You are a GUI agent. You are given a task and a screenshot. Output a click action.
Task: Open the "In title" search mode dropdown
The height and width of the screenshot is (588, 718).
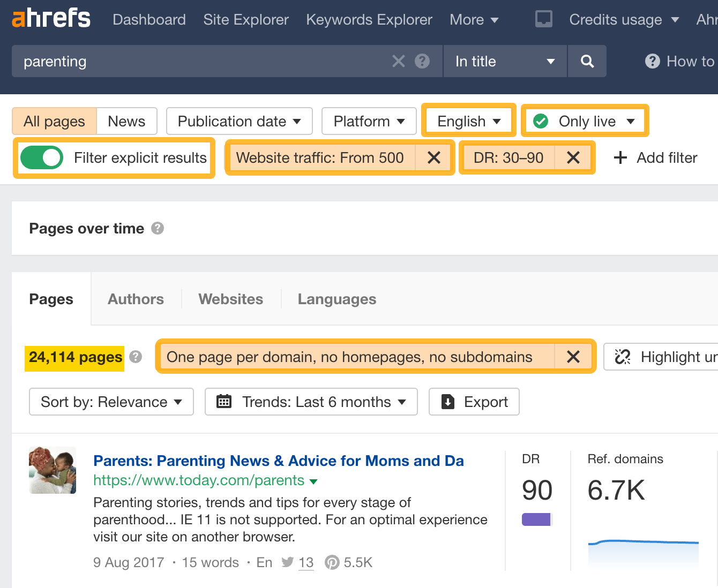504,61
